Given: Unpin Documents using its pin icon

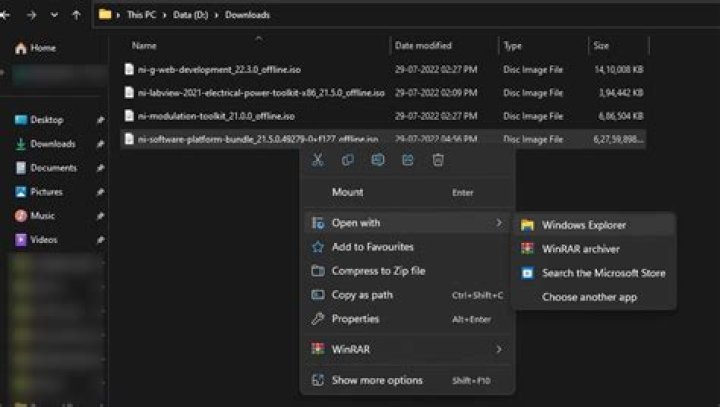Looking at the screenshot, I should [x=100, y=168].
